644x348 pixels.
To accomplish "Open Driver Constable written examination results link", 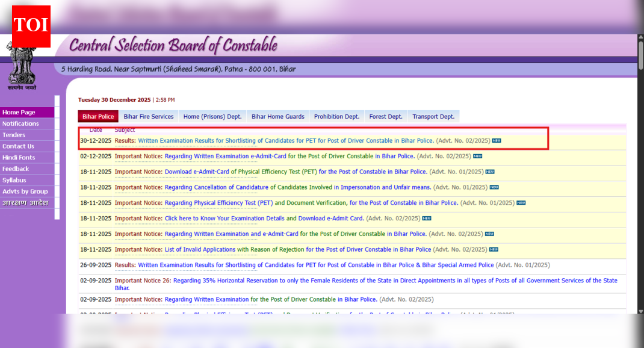I will tap(285, 141).
